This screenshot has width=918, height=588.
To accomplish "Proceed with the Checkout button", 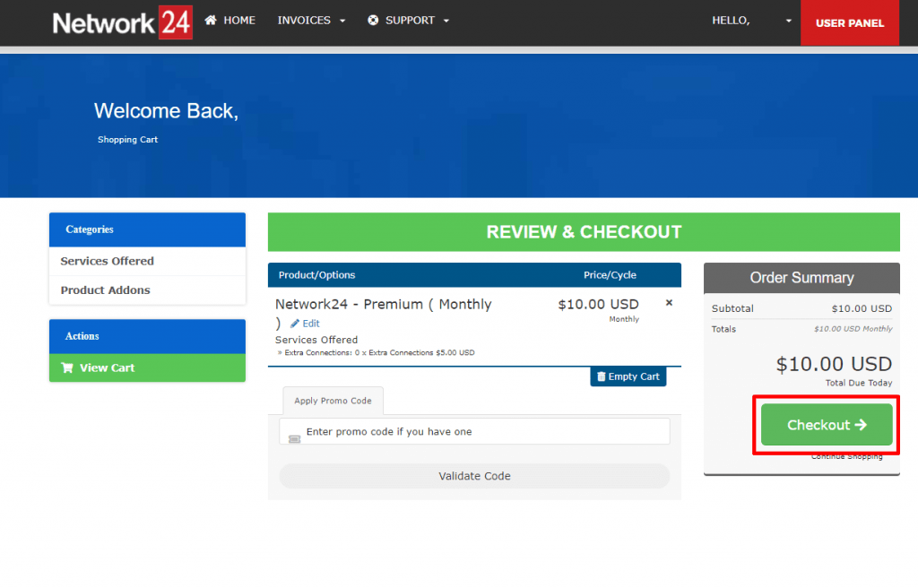I will click(x=827, y=425).
